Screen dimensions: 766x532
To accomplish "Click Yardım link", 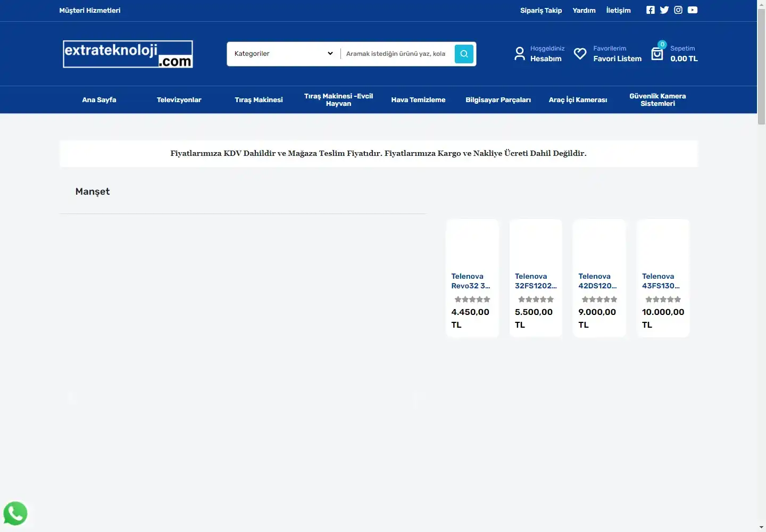I will point(584,11).
